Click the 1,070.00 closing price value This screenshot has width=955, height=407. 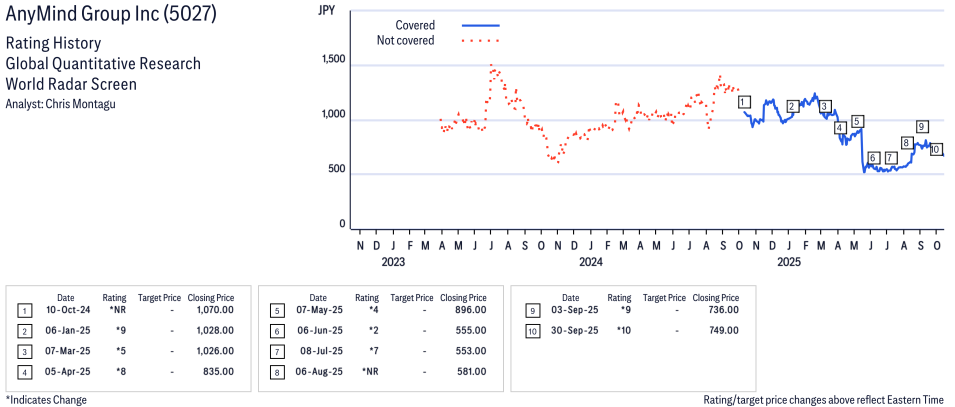click(x=215, y=311)
